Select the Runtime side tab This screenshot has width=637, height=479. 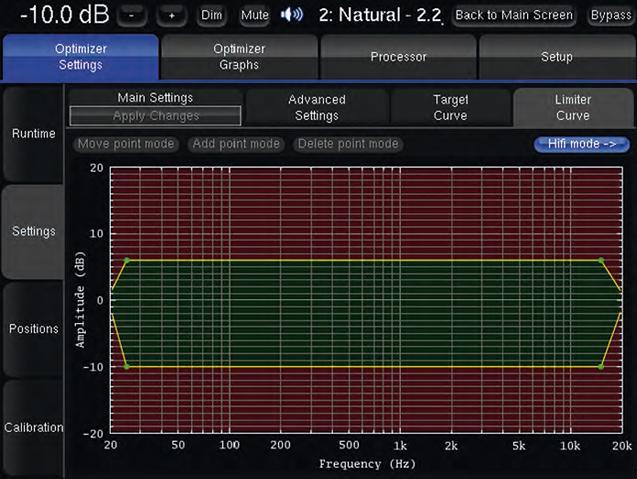click(33, 134)
